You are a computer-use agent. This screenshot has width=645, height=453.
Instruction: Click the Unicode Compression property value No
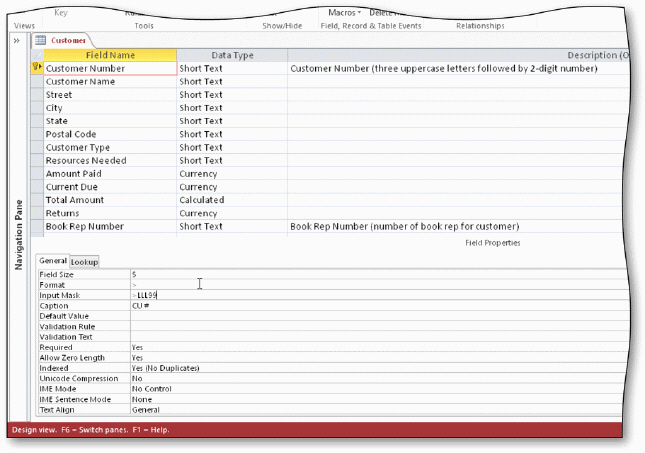tap(137, 378)
